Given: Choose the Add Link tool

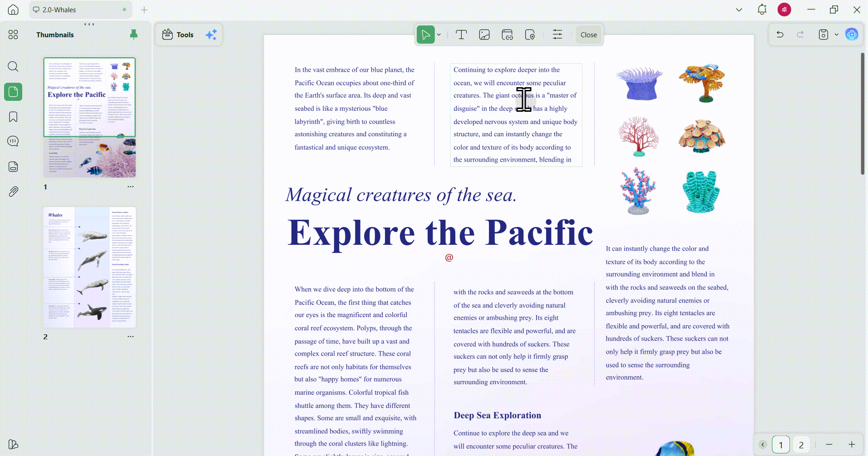Looking at the screenshot, I should [x=508, y=35].
